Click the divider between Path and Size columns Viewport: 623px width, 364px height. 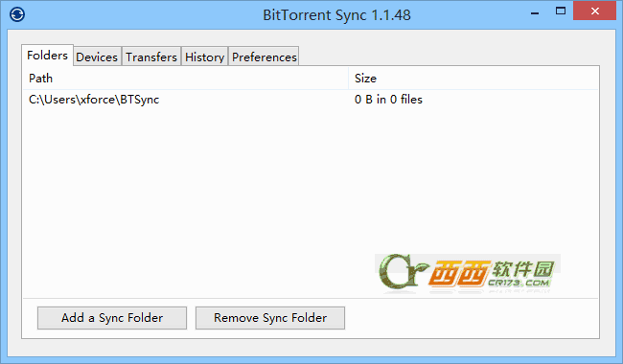click(x=349, y=79)
